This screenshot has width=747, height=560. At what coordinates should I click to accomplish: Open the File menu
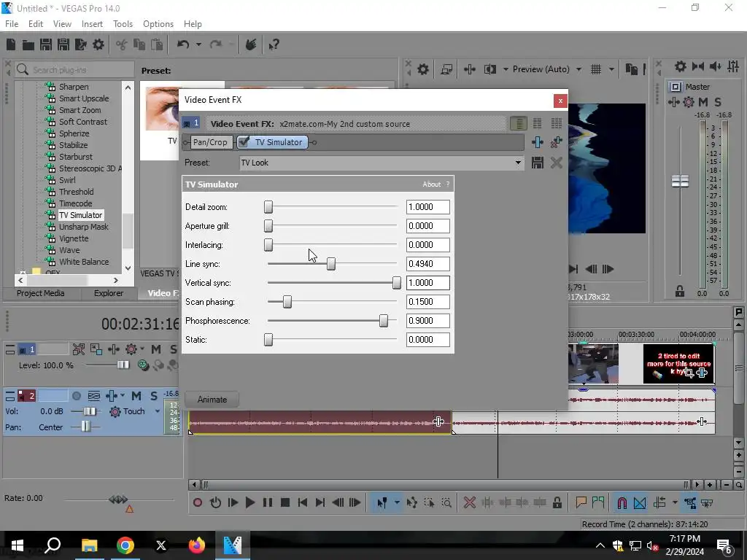pos(12,24)
